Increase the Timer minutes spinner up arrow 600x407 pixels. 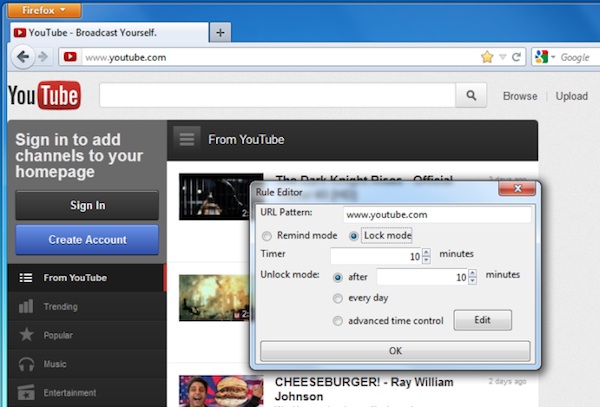tap(426, 252)
